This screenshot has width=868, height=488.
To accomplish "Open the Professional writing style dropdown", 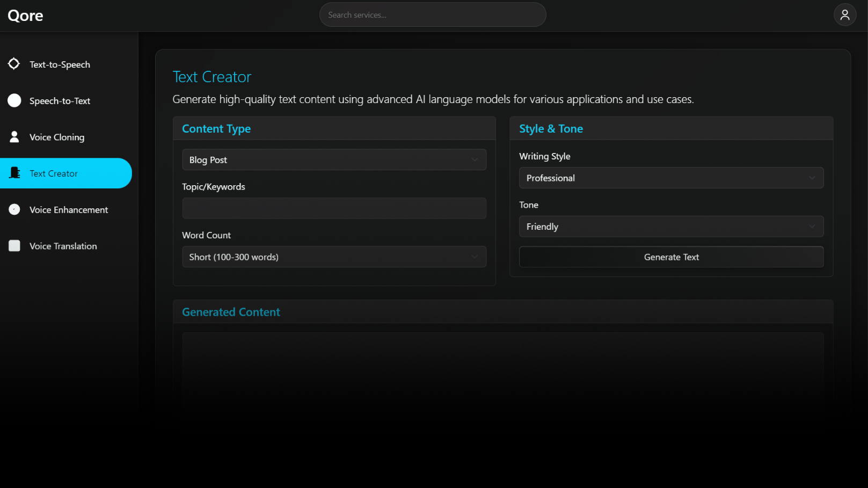I will point(670,178).
